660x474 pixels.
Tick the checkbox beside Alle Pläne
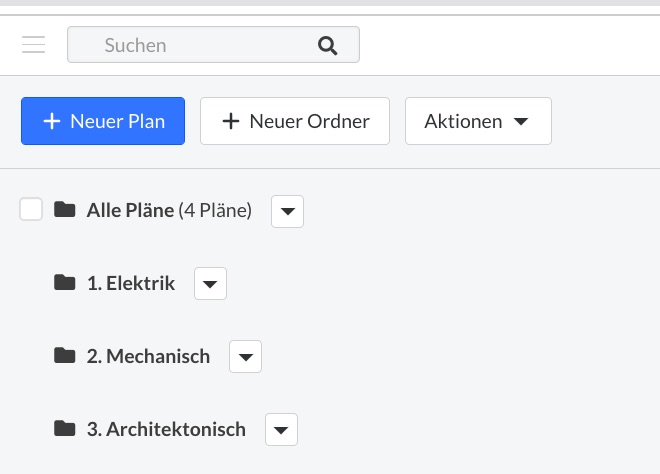31,209
